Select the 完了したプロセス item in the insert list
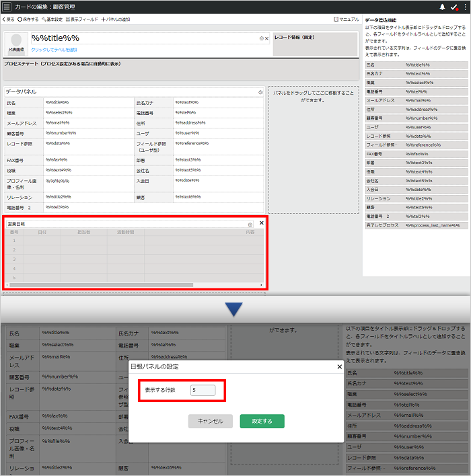 (416, 225)
